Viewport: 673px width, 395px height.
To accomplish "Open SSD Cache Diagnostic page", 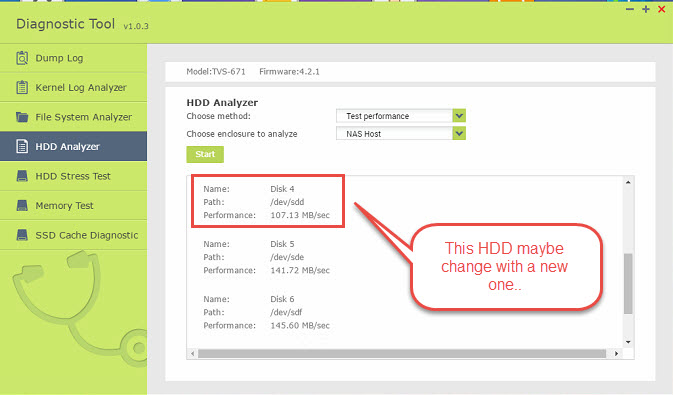I will pyautogui.click(x=73, y=235).
